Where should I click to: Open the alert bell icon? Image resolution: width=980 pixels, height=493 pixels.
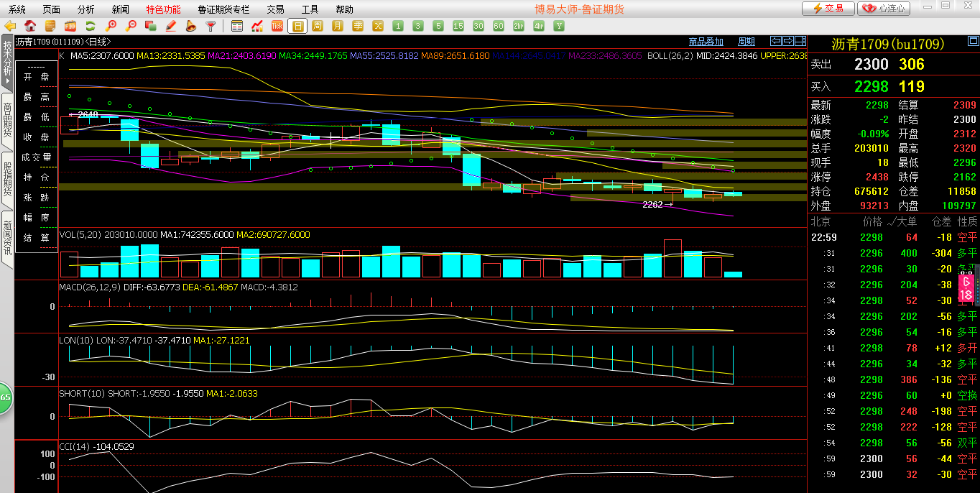(x=191, y=26)
